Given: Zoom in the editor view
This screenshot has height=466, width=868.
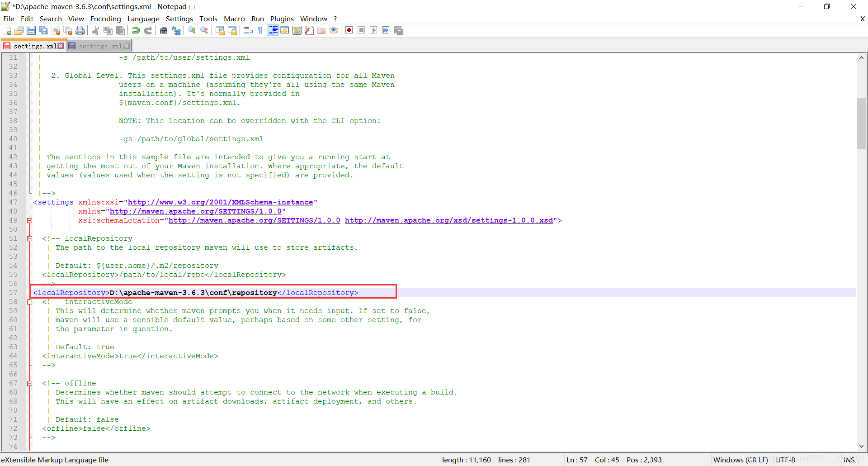Looking at the screenshot, I should [192, 30].
